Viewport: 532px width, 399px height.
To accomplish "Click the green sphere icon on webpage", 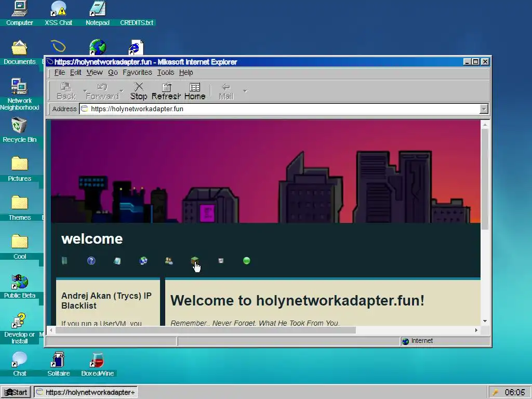I will pyautogui.click(x=247, y=261).
